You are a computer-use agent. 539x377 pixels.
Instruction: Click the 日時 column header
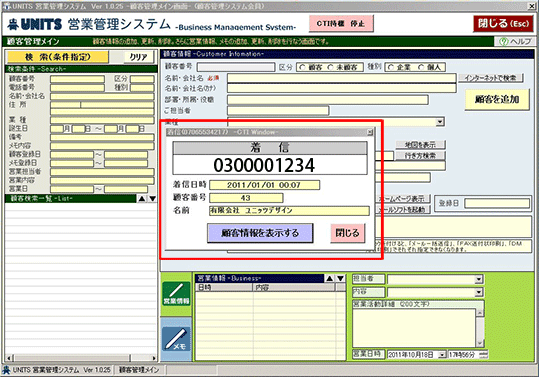[224, 288]
